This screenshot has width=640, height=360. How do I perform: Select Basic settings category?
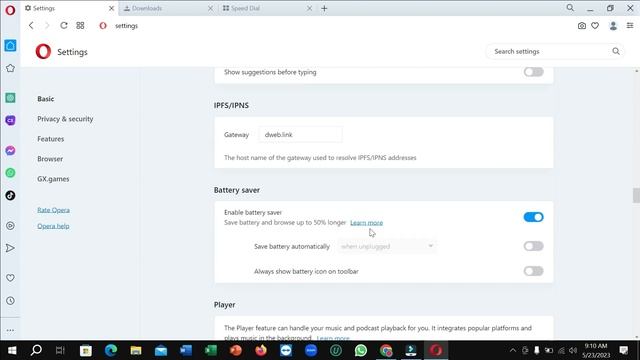click(x=46, y=99)
